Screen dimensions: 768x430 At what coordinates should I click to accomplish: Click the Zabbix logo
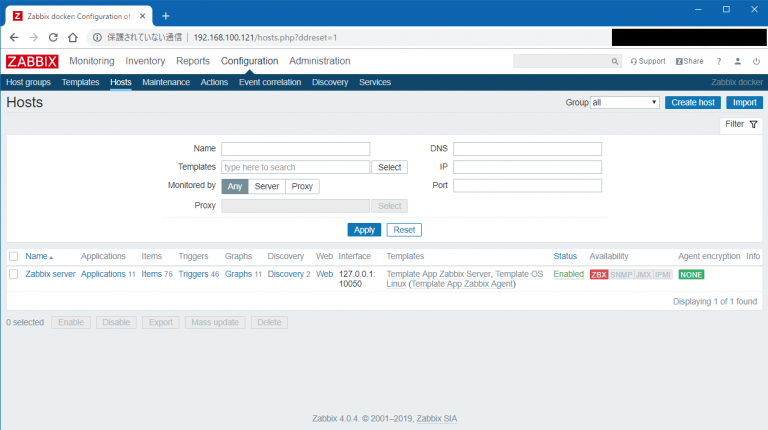click(x=32, y=61)
